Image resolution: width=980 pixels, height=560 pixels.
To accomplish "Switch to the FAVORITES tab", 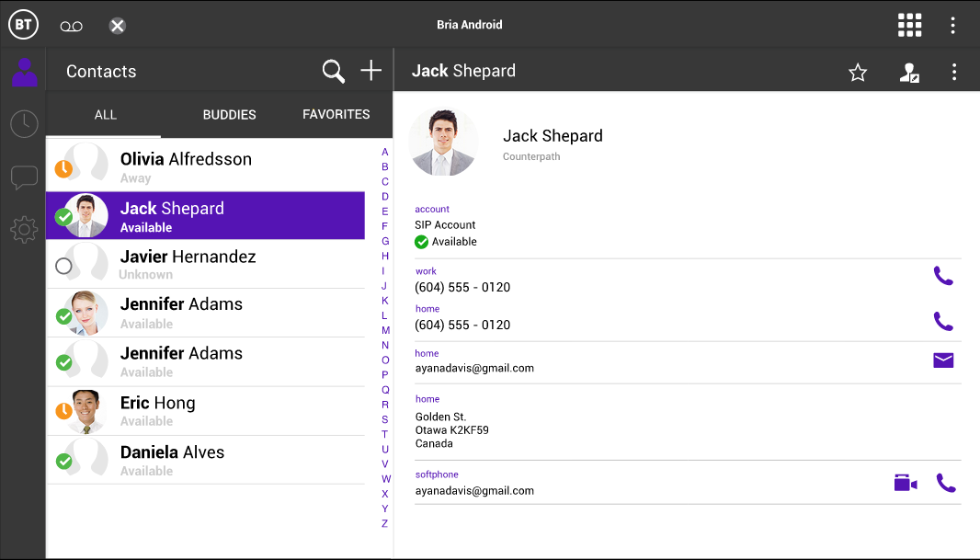I will pyautogui.click(x=336, y=114).
